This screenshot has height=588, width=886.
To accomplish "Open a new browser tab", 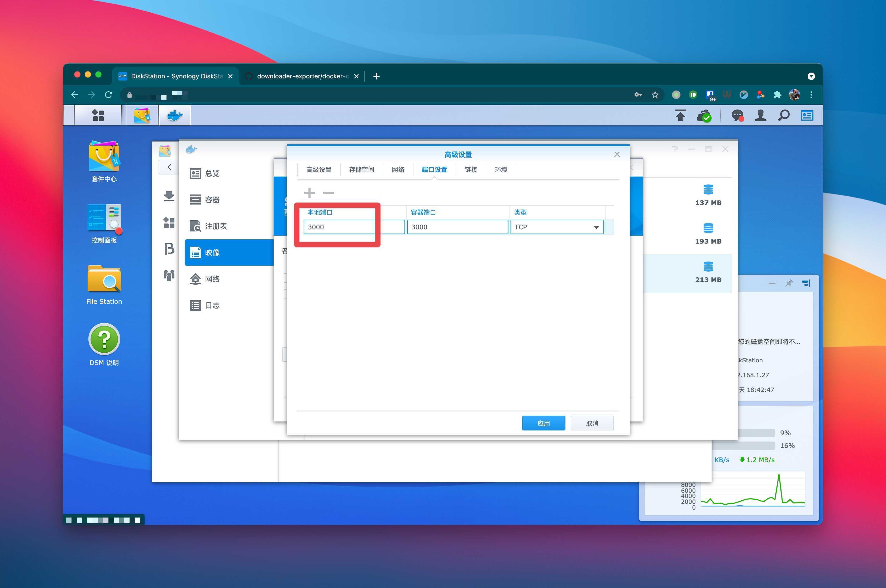I will tap(376, 76).
